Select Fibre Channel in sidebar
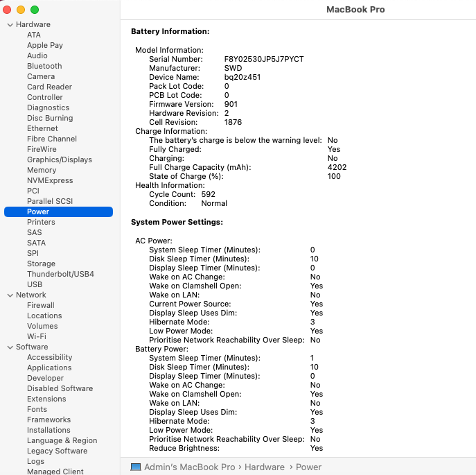Viewport: 476px width, 475px height. pyautogui.click(x=52, y=139)
